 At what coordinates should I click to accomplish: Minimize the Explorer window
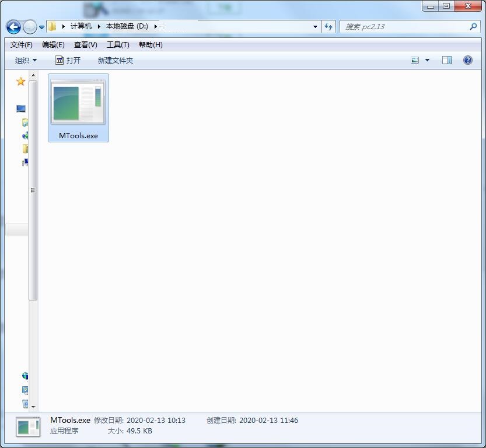point(430,6)
